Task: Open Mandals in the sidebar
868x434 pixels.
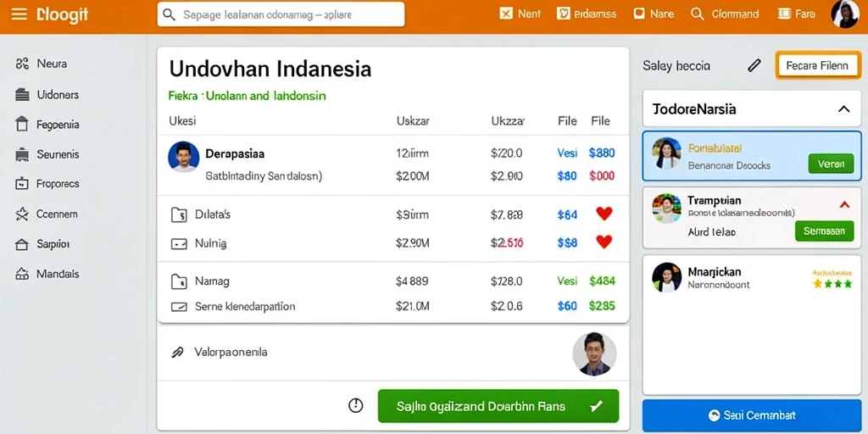Action: 47,274
